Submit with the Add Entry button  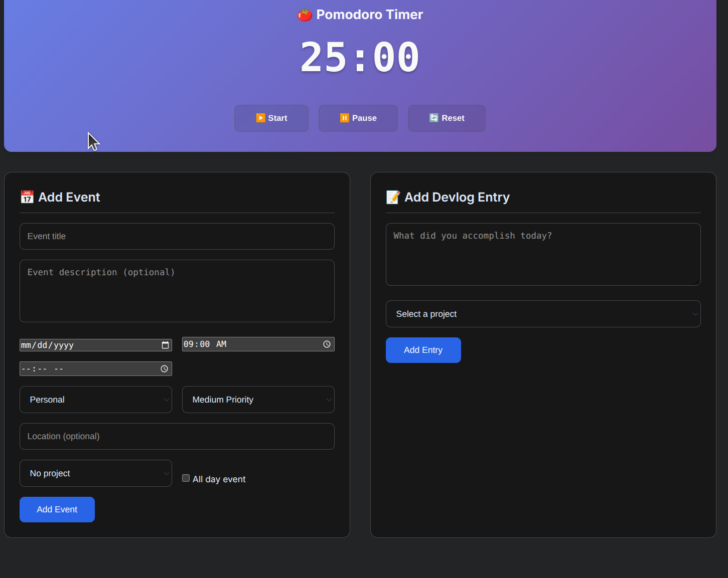point(423,350)
